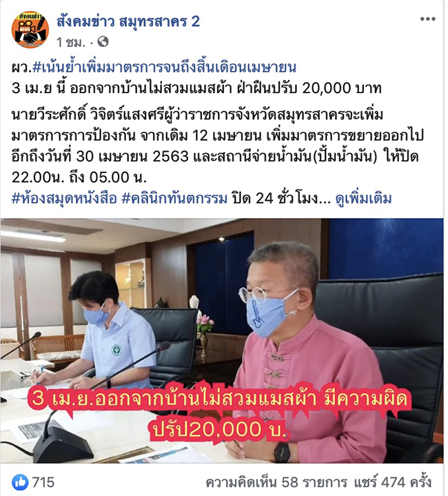Open hashtag #คลินิกทันตกรรม
Image resolution: width=448 pixels, height=496 pixels.
(x=174, y=199)
